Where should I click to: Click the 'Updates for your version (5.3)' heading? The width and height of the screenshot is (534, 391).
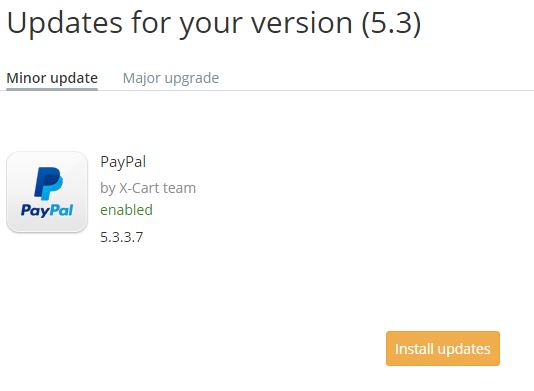pyautogui.click(x=214, y=23)
